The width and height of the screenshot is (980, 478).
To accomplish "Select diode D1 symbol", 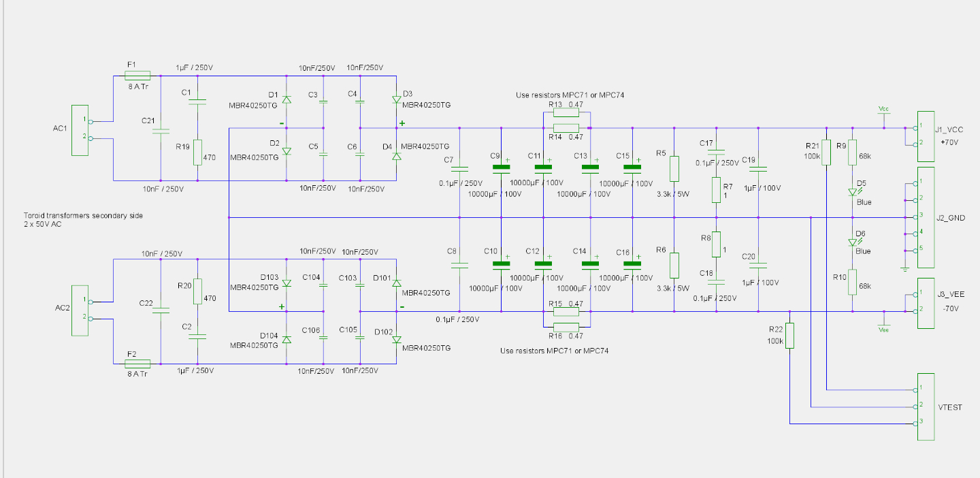I will pos(287,99).
